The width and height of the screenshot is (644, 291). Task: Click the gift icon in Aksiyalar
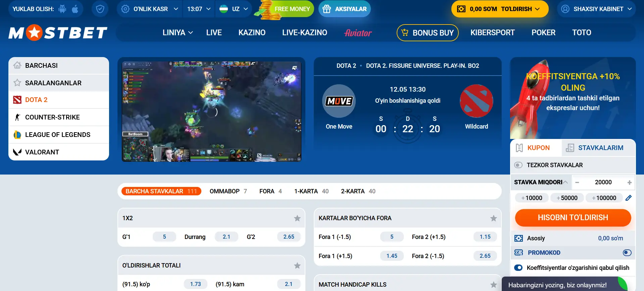point(327,9)
